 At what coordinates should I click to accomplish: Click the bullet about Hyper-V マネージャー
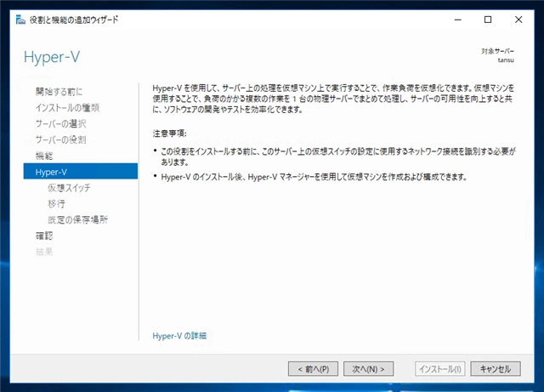click(314, 177)
